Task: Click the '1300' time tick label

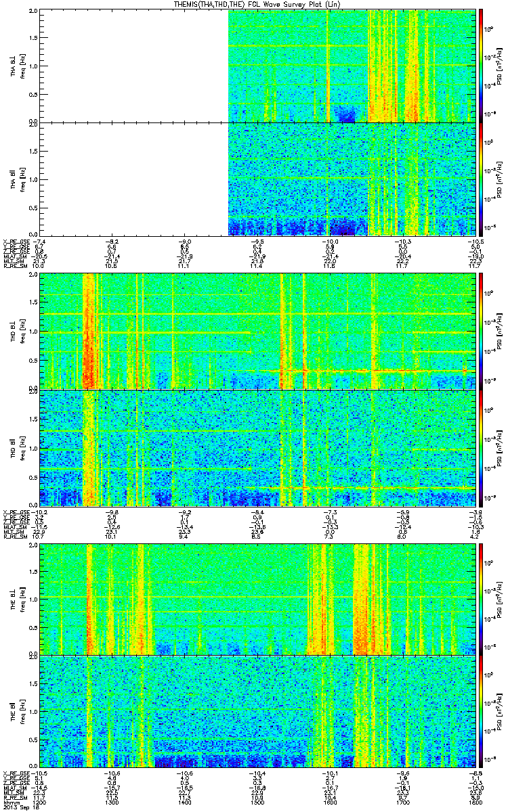Action: tap(112, 803)
